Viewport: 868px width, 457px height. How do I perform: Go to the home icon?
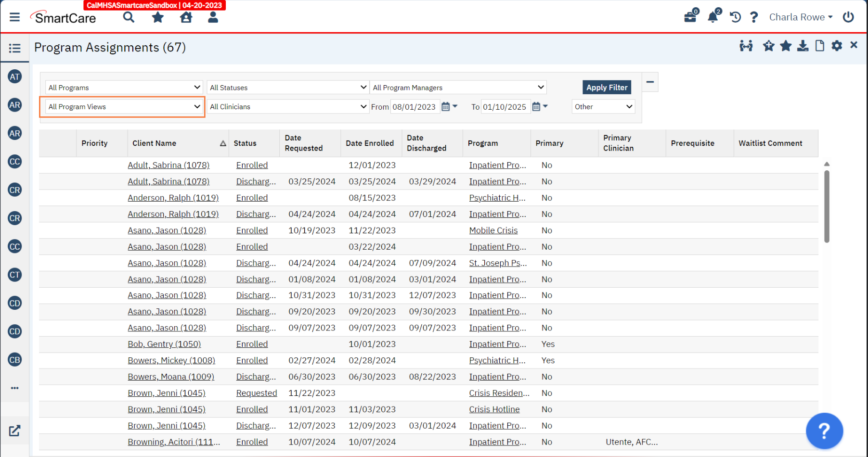click(186, 18)
